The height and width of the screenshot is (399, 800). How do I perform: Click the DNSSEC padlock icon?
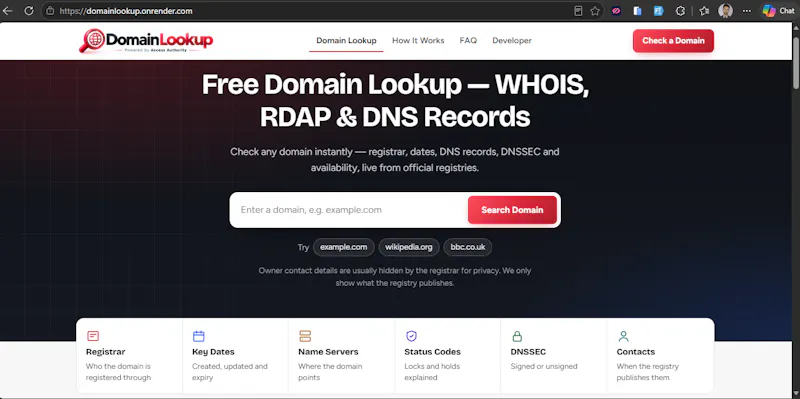[x=517, y=336]
